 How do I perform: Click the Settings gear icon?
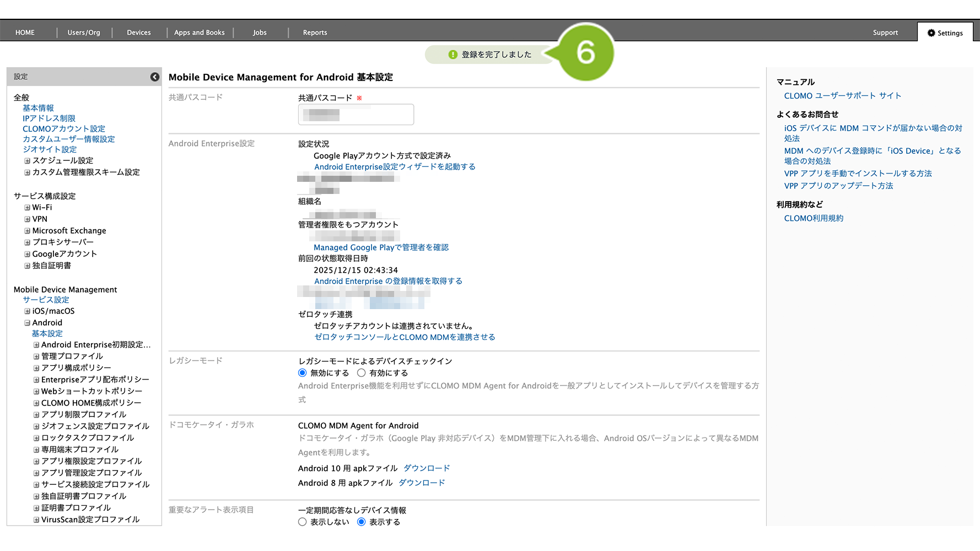pos(931,33)
